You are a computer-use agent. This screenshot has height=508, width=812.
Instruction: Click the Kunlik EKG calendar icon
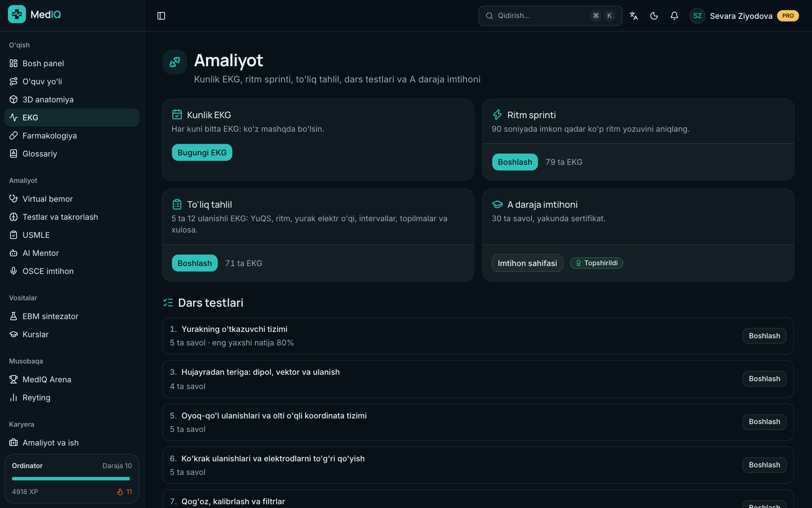(x=177, y=114)
